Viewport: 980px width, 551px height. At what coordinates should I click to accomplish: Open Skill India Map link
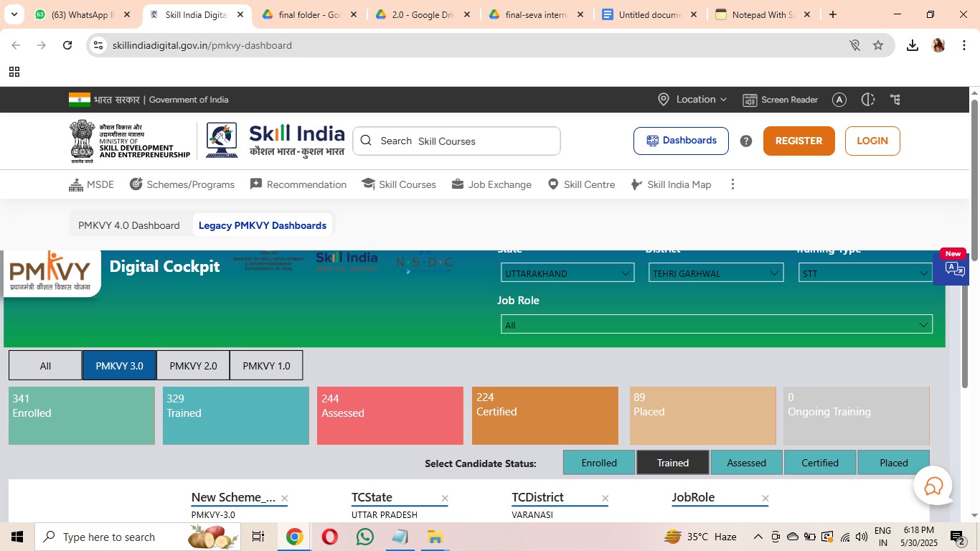point(671,184)
